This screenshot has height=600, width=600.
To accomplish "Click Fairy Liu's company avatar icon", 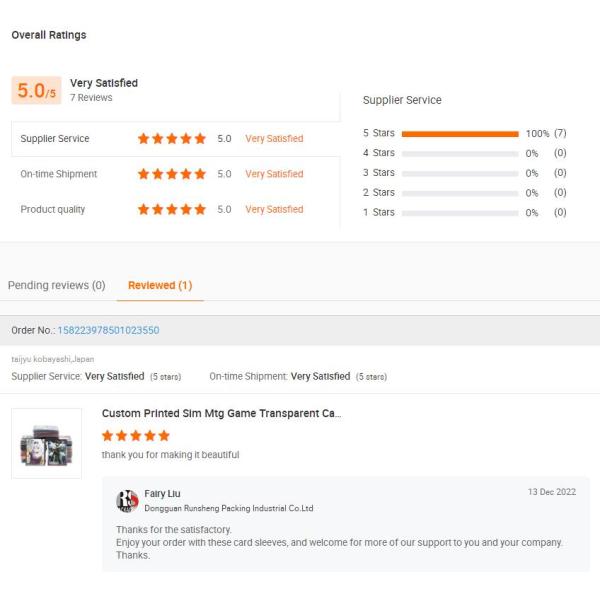I will (127, 500).
